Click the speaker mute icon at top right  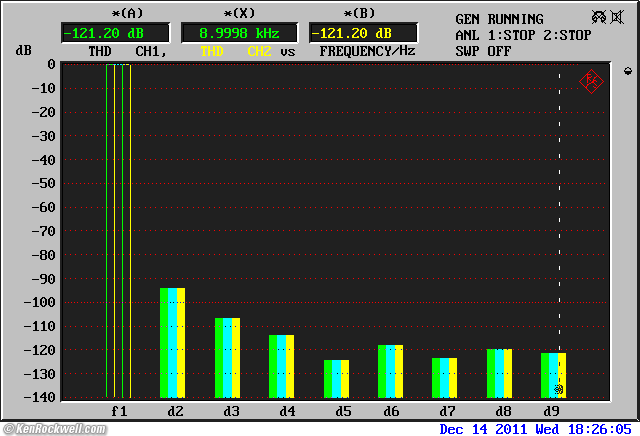pyautogui.click(x=600, y=18)
